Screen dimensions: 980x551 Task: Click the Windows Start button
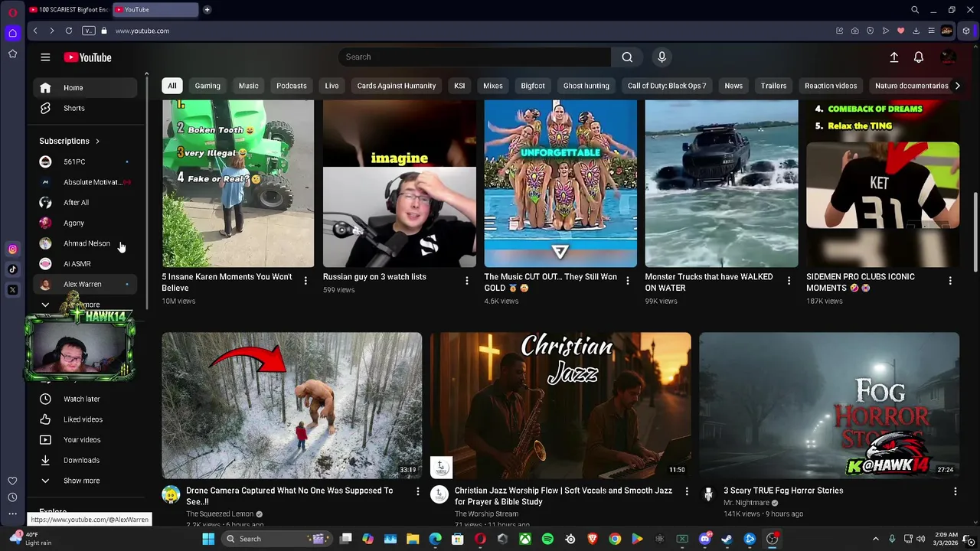click(x=208, y=539)
